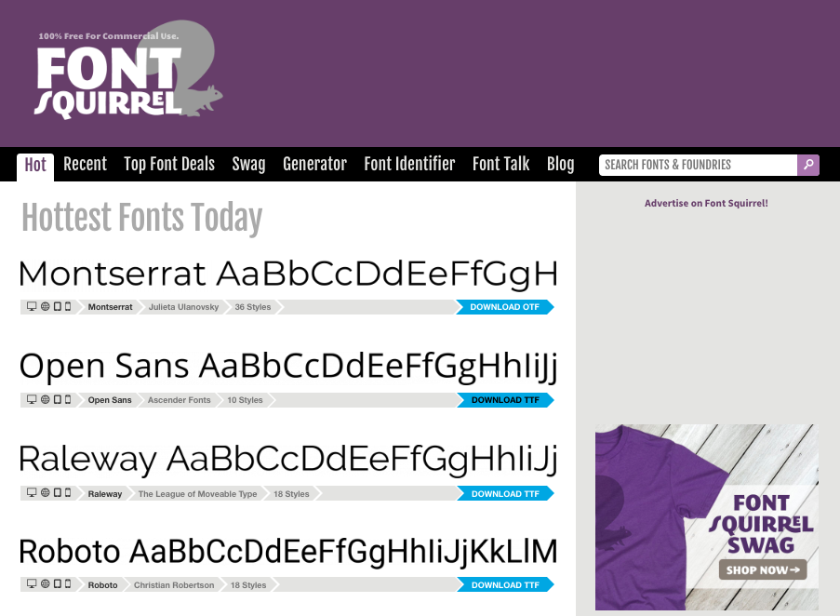Screen dimensions: 840x616
Task: Open the Font Identifier tool
Action: 410,164
